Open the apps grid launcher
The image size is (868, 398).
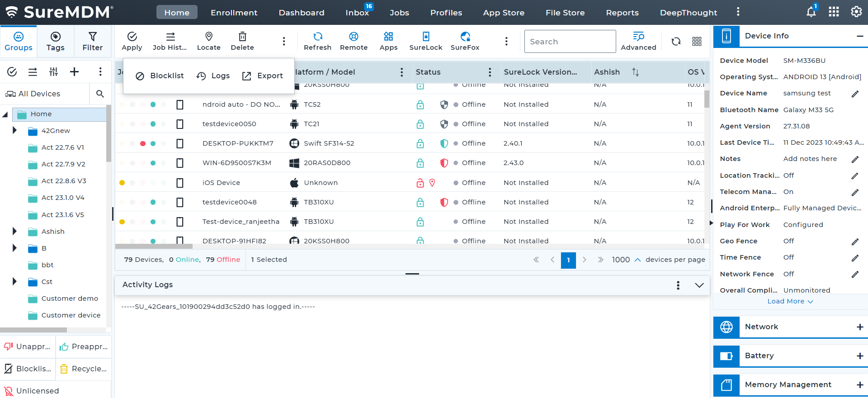pos(834,12)
